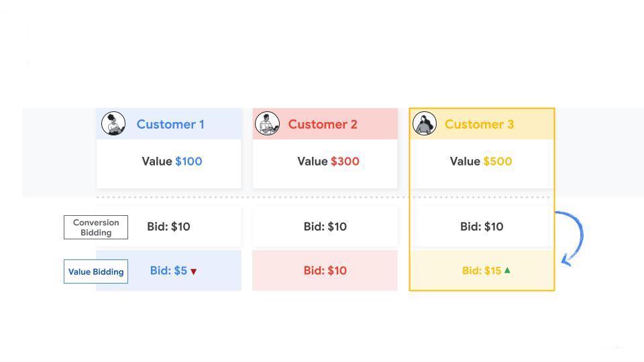Click the Customer 2 header

tap(323, 124)
